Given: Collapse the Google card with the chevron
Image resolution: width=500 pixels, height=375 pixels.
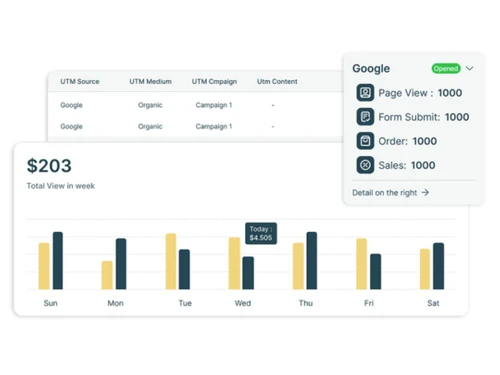Looking at the screenshot, I should (469, 68).
